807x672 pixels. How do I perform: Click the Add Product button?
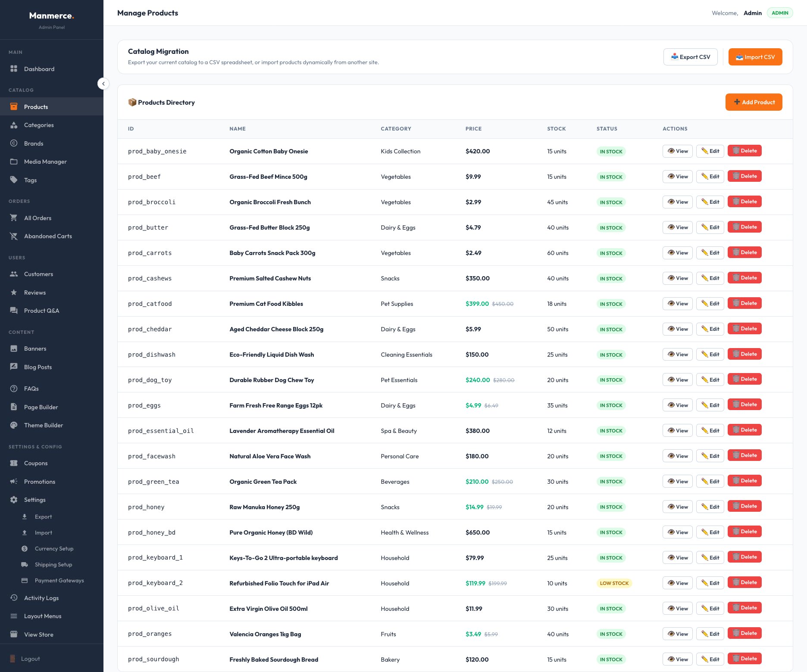[754, 102]
